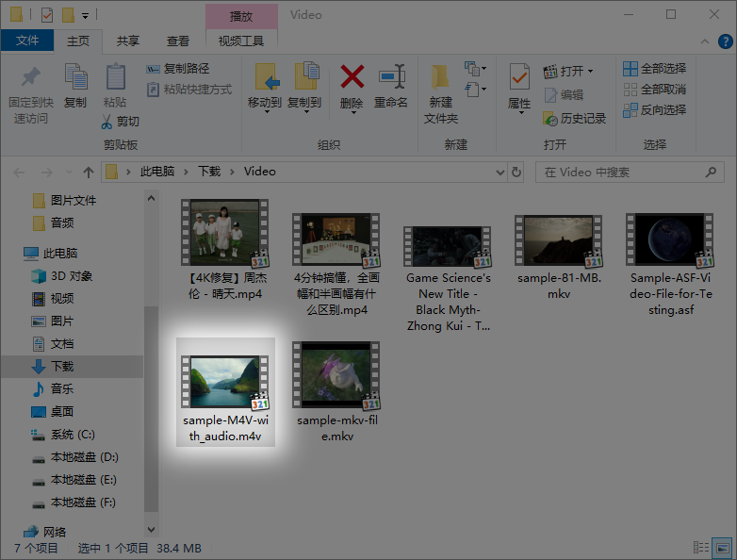Open the 属性 (Properties) icon
The image size is (737, 560).
(519, 77)
